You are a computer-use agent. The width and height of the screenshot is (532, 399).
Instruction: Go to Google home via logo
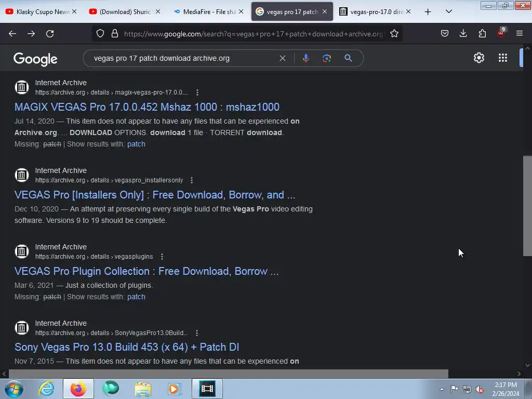(x=35, y=59)
